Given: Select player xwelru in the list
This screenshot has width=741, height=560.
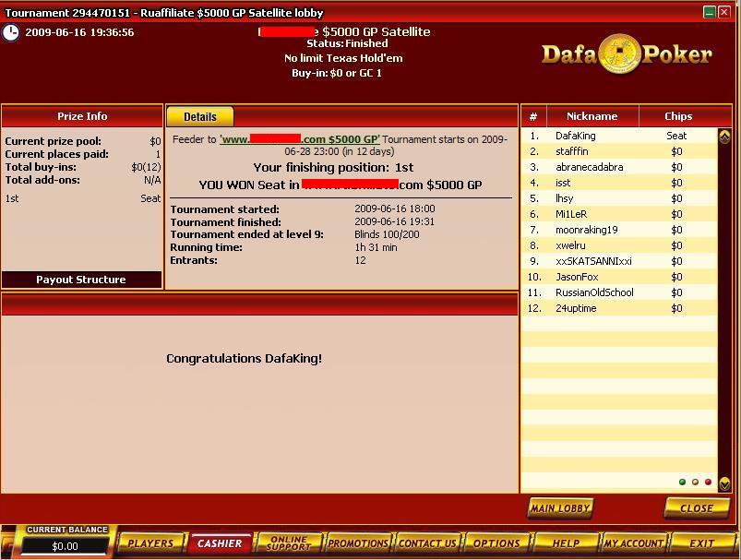Looking at the screenshot, I should tap(619, 245).
